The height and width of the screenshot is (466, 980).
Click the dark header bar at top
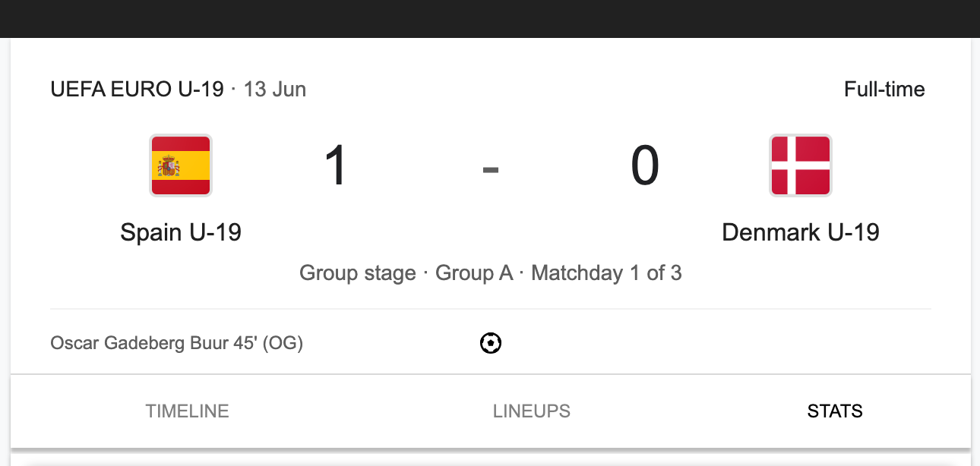pos(490,19)
